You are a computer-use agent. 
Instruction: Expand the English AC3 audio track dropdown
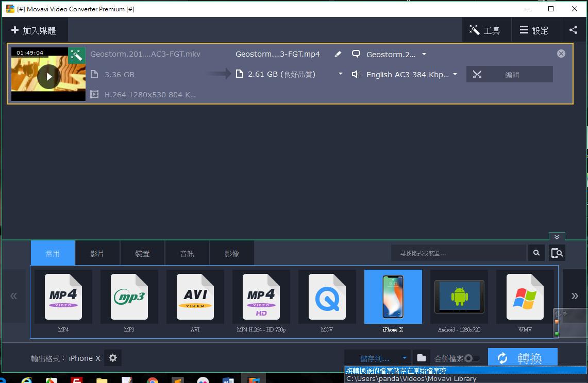(455, 74)
